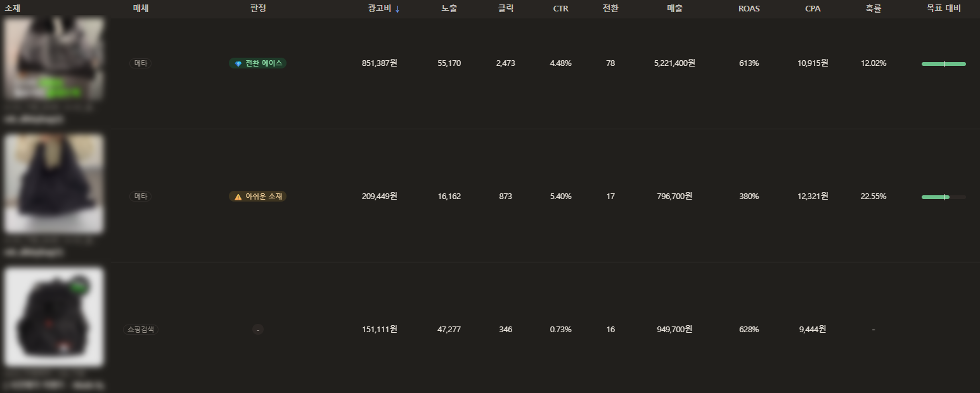Click the full green goal progress bar
The height and width of the screenshot is (393, 980).
pyautogui.click(x=943, y=64)
